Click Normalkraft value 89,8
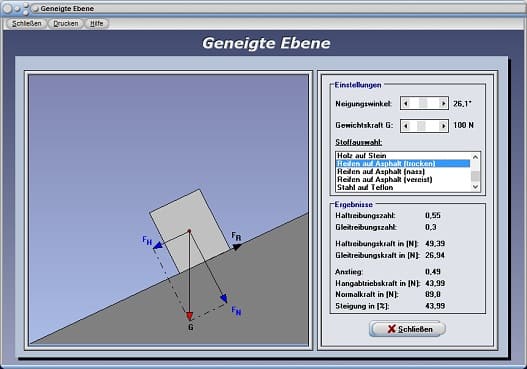The height and width of the screenshot is (369, 527). pos(433,294)
